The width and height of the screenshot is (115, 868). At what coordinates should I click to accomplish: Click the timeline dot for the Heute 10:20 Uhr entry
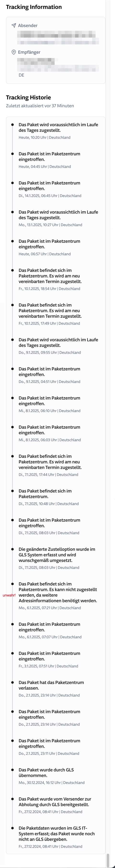coord(12,125)
